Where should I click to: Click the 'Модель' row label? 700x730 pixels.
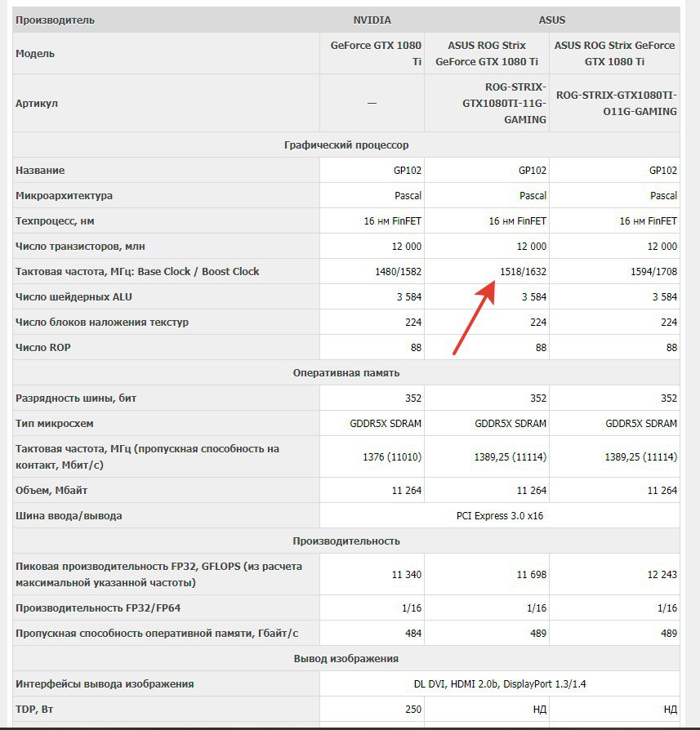click(x=35, y=54)
